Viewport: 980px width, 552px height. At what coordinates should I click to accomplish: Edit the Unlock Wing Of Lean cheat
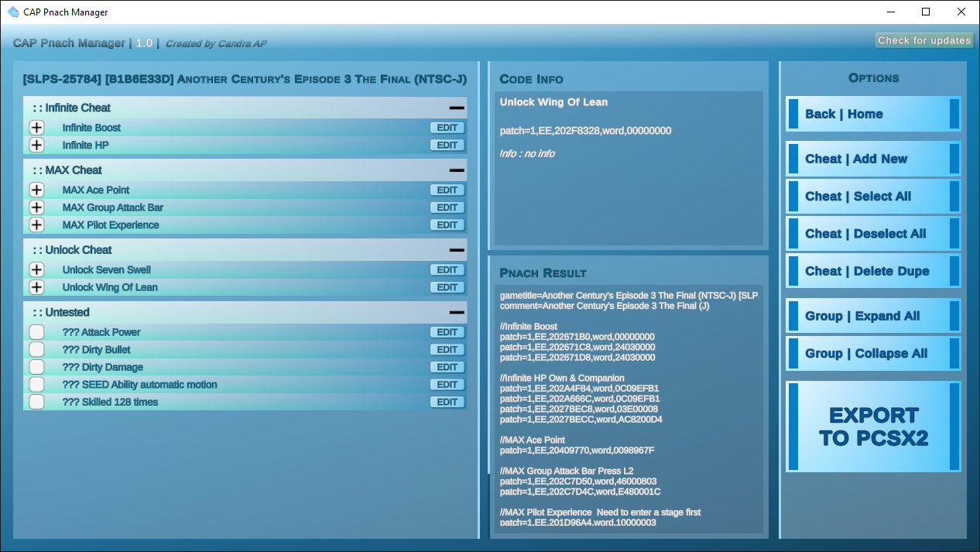[447, 287]
